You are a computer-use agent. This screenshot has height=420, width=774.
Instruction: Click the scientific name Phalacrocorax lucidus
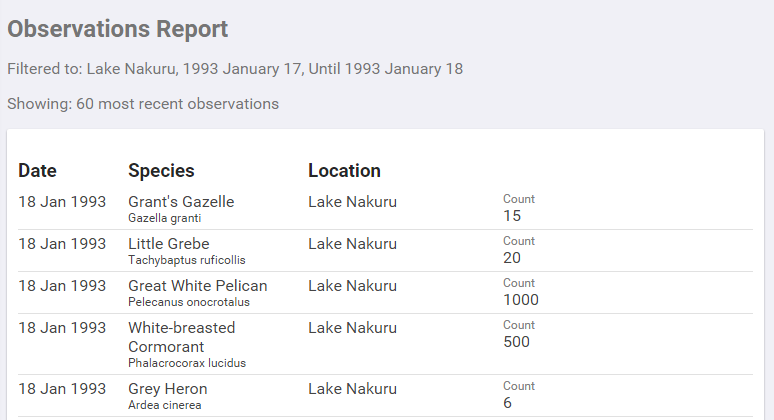tap(186, 363)
